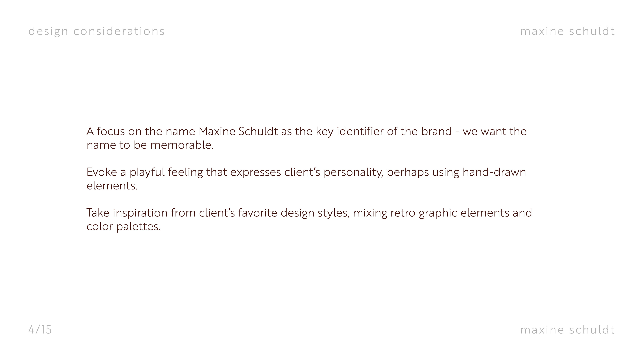Viewport: 644px width, 362px height.
Task: Click the word "inspiration"
Action: 140,213
